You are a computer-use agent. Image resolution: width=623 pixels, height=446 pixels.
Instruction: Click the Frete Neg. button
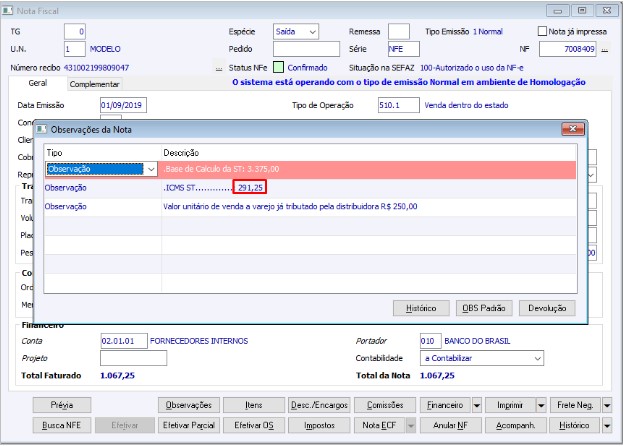(x=575, y=405)
